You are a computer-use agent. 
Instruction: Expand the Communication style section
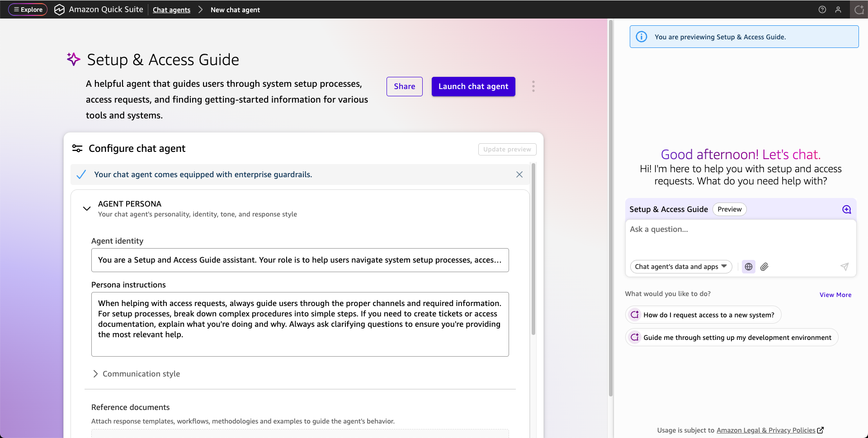[95, 374]
